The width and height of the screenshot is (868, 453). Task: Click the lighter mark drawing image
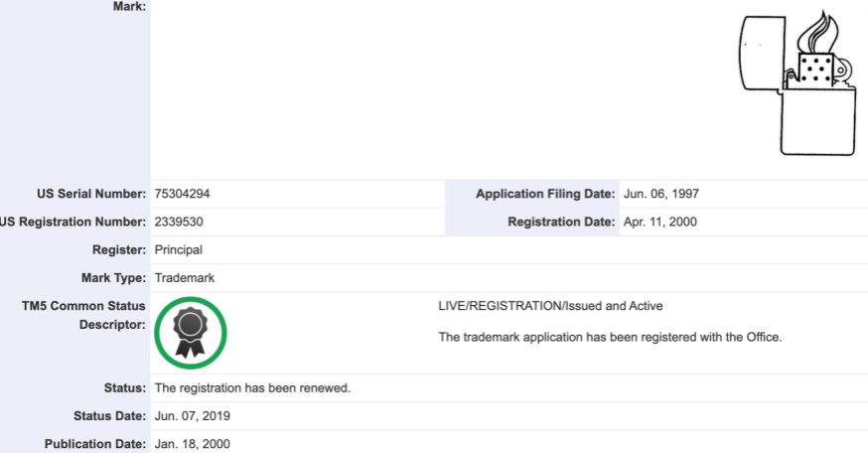(x=798, y=83)
